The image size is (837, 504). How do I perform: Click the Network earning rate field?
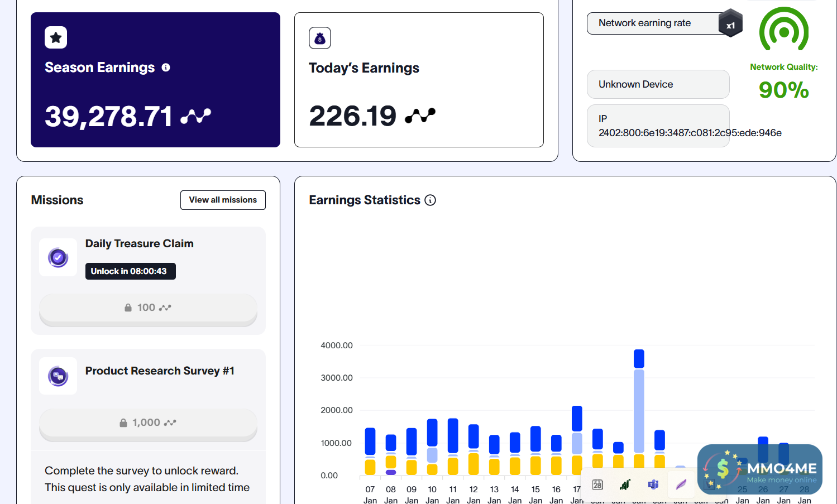[658, 23]
